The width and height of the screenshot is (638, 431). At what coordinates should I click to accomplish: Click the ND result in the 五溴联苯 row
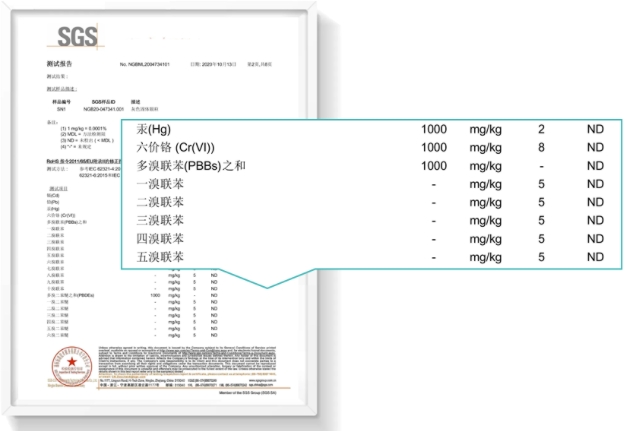[595, 257]
